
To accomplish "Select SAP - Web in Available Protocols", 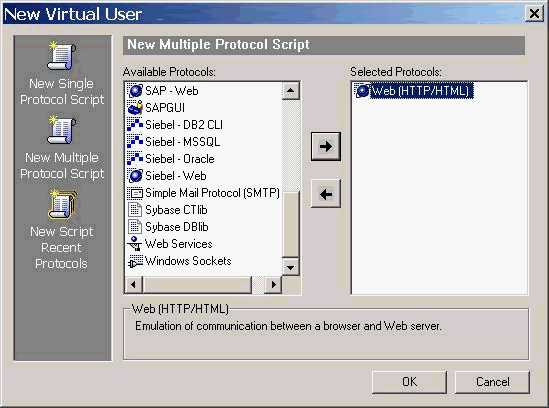I will [172, 91].
